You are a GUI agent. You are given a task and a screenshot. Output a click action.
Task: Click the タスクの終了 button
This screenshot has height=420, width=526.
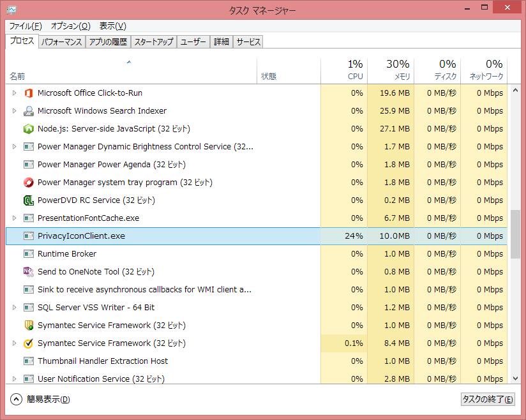pos(487,400)
